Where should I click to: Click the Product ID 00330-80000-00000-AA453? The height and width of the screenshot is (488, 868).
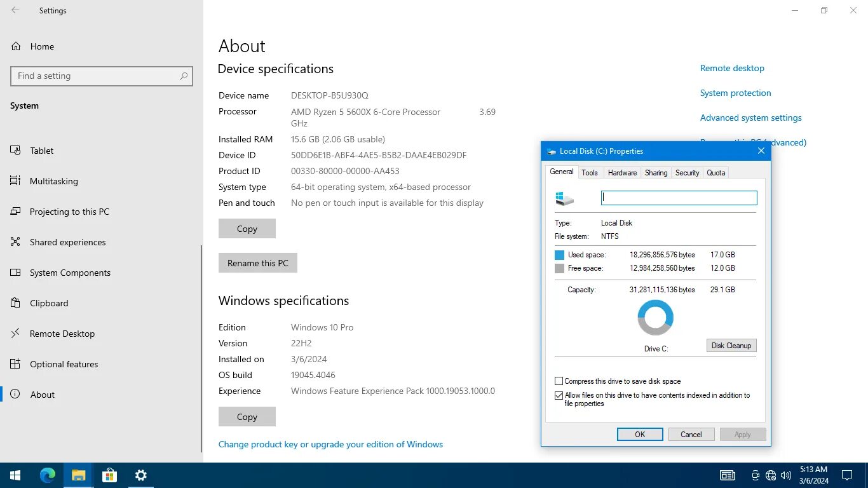[345, 171]
